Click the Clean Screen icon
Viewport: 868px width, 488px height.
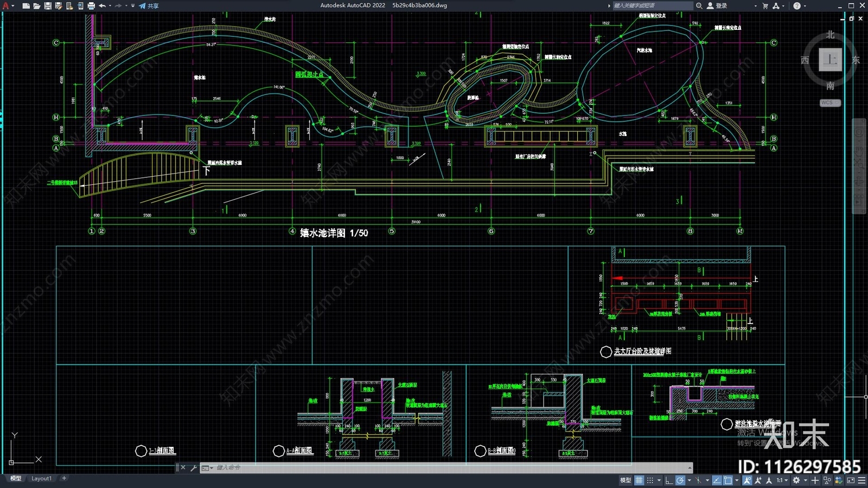(851, 480)
